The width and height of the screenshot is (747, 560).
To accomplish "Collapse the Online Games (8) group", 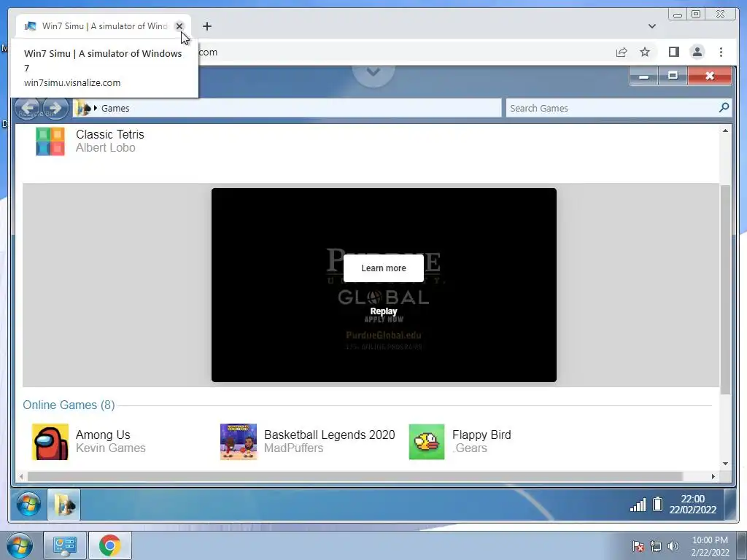I will click(x=69, y=405).
